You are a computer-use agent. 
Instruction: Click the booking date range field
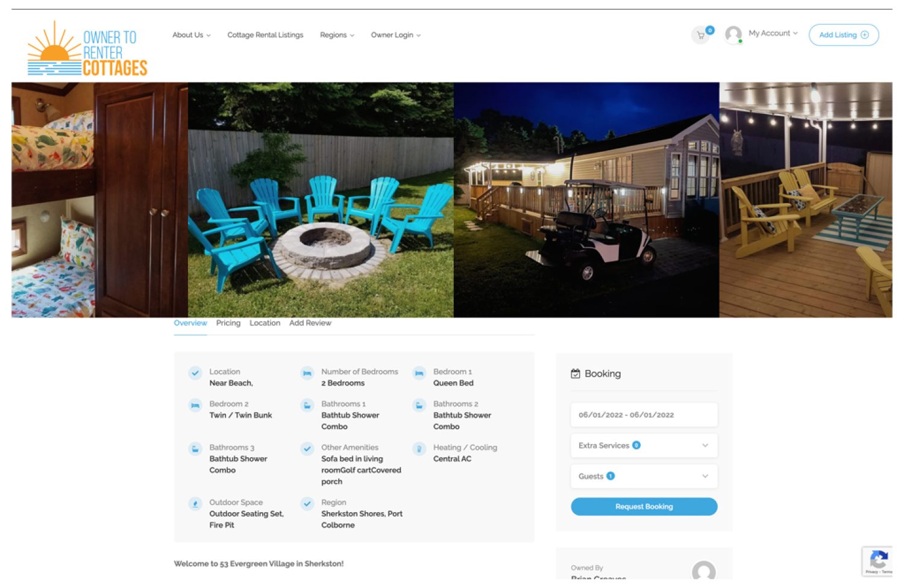point(644,415)
